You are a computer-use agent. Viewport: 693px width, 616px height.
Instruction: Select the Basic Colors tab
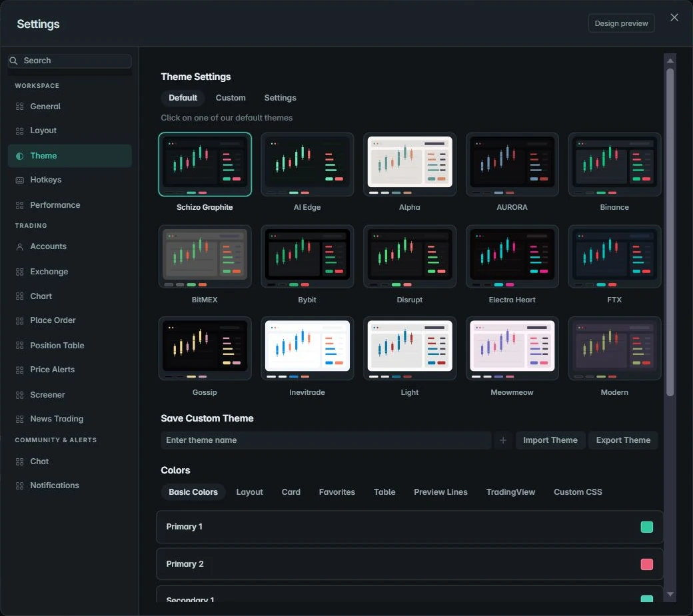[x=193, y=492]
